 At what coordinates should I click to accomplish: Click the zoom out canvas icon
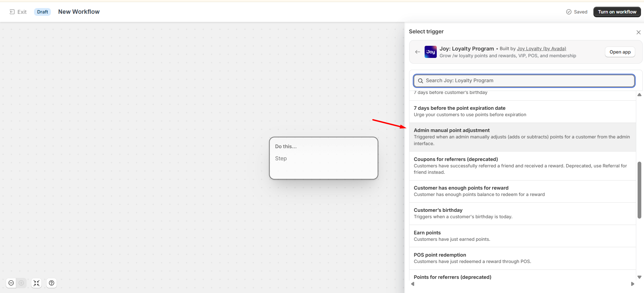[11, 283]
